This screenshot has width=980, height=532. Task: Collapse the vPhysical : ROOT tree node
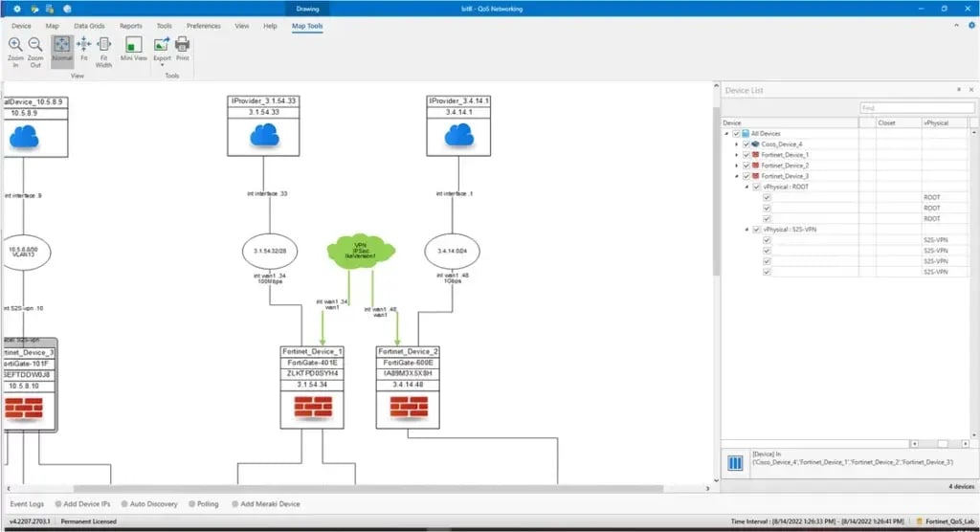click(746, 187)
